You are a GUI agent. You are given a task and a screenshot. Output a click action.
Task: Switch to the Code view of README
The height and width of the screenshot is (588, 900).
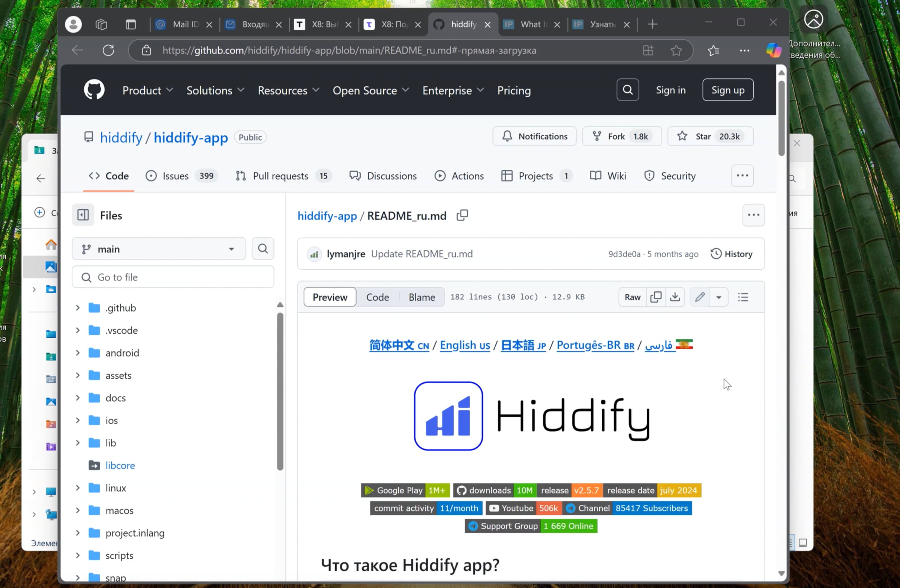(377, 297)
